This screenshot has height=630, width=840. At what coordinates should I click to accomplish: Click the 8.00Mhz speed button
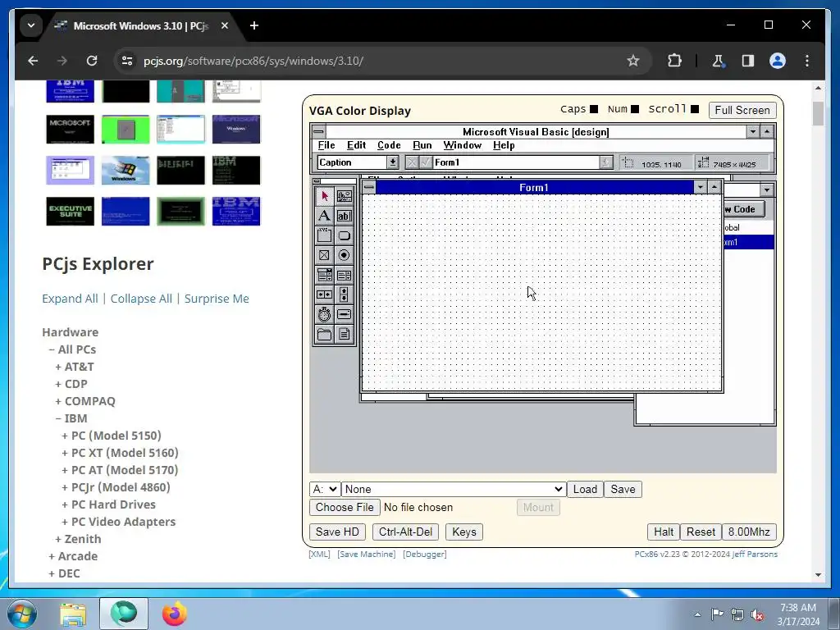pos(749,532)
